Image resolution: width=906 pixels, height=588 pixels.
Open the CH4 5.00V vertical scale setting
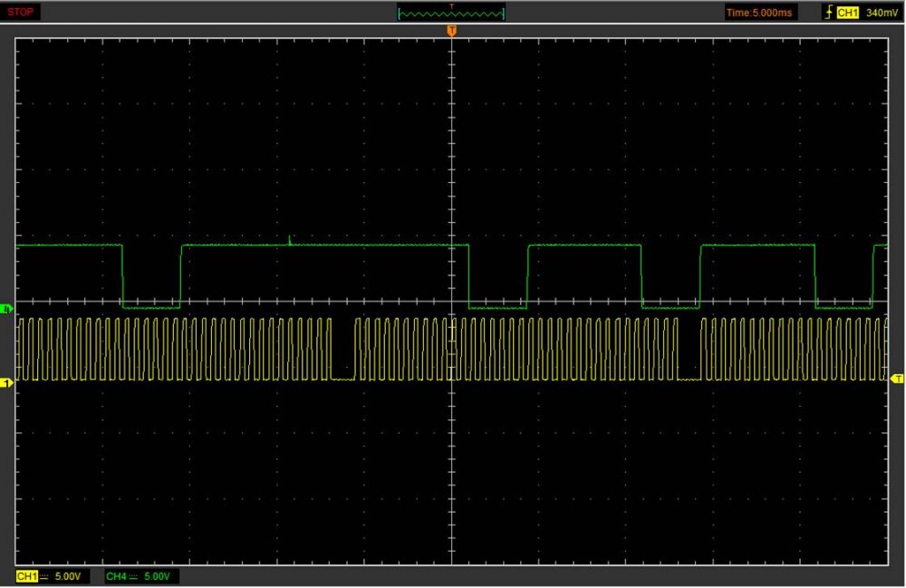click(157, 576)
